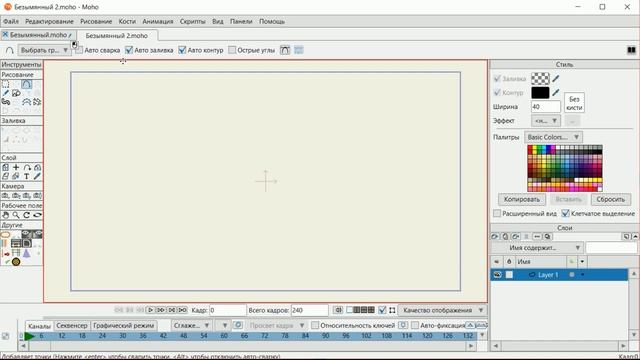Screen dimensions: 640x360
Task: Open the Сглаже... interpolation dropdown
Action: [x=191, y=325]
